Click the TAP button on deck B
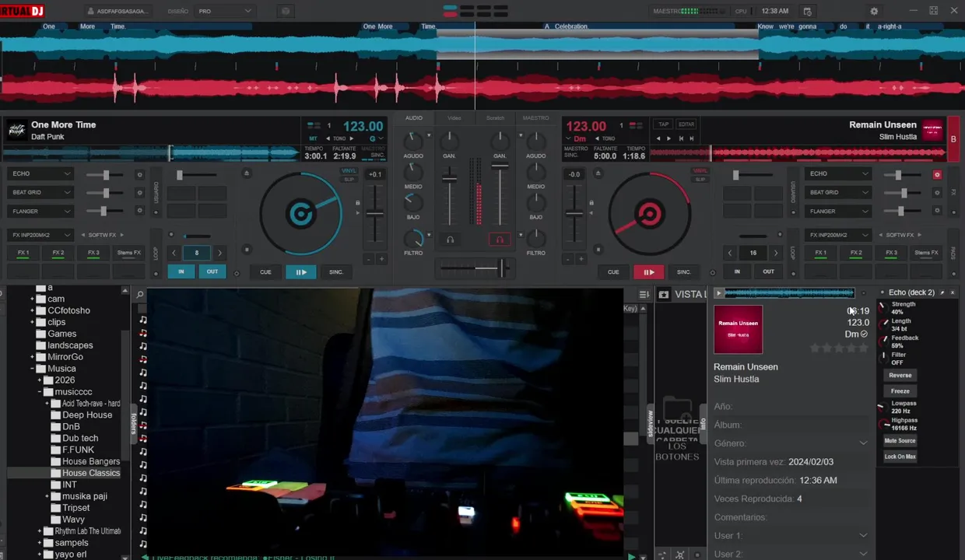 click(663, 124)
